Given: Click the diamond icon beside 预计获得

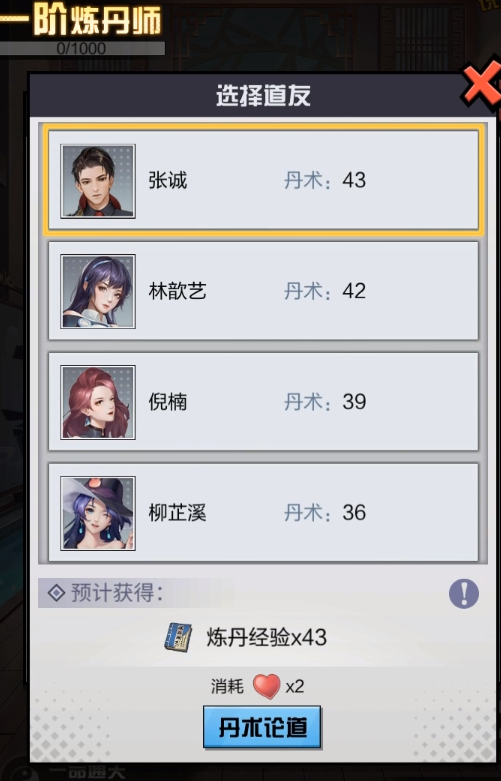Looking at the screenshot, I should click(x=56, y=593).
